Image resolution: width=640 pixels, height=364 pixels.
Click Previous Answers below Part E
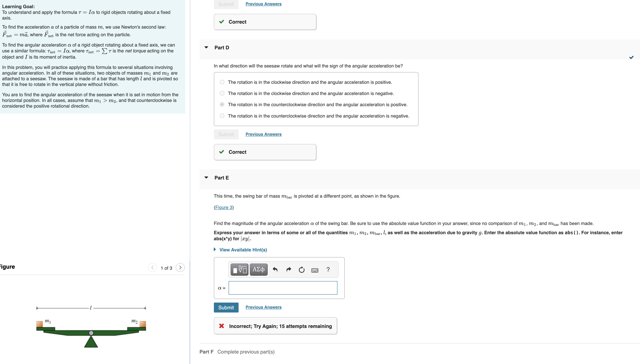263,307
